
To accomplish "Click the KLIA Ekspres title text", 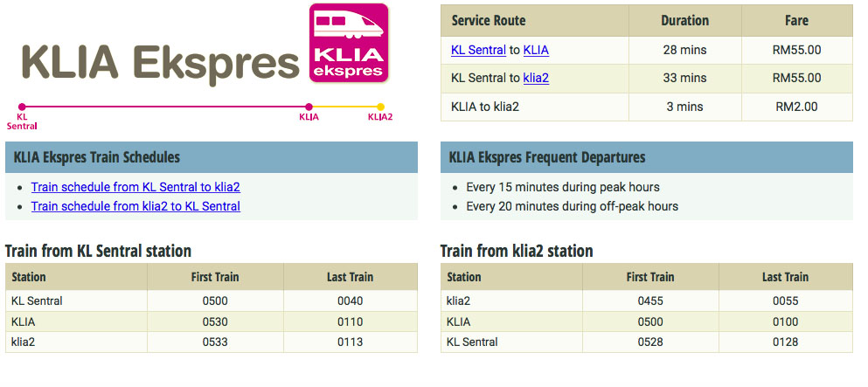I will 161,61.
